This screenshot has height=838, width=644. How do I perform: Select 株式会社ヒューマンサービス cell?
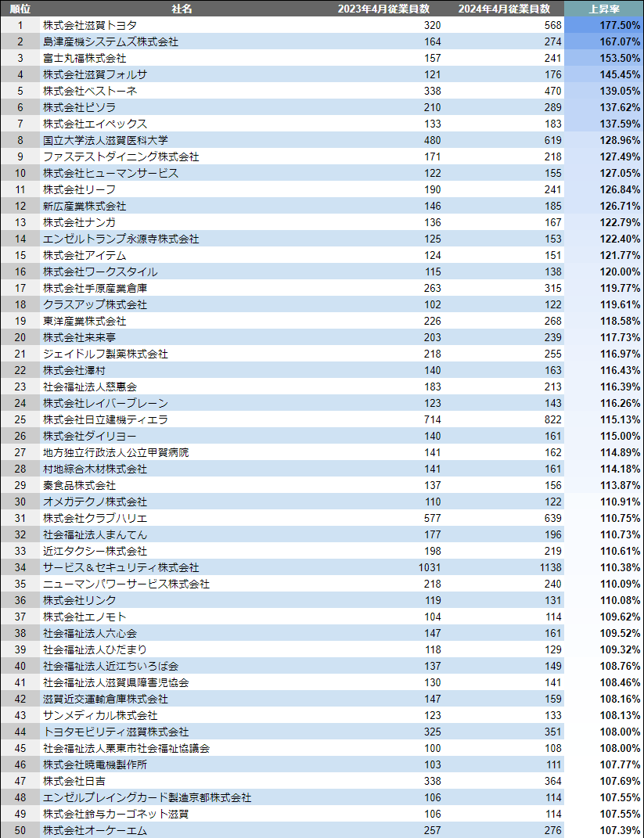[182, 173]
